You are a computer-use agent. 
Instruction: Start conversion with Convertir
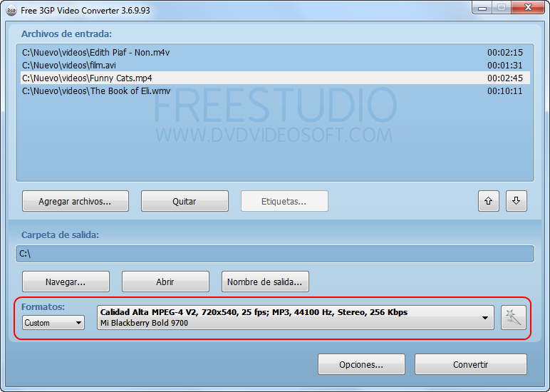pyautogui.click(x=471, y=364)
